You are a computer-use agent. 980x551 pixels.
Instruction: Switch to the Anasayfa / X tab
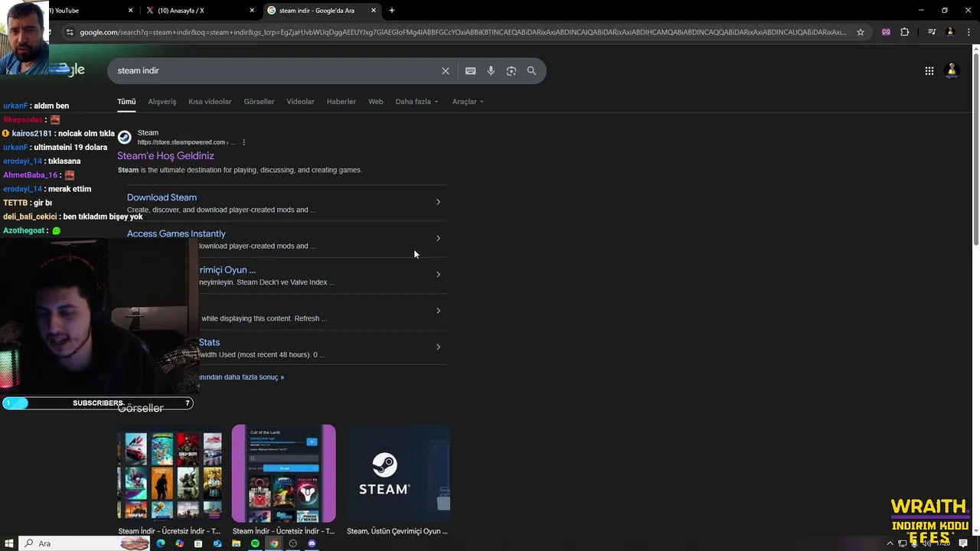201,11
